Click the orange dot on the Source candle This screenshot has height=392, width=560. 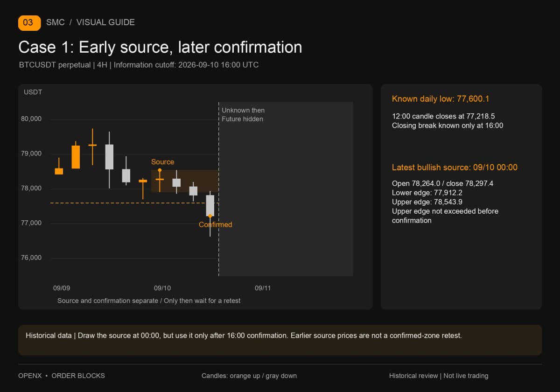pyautogui.click(x=160, y=170)
